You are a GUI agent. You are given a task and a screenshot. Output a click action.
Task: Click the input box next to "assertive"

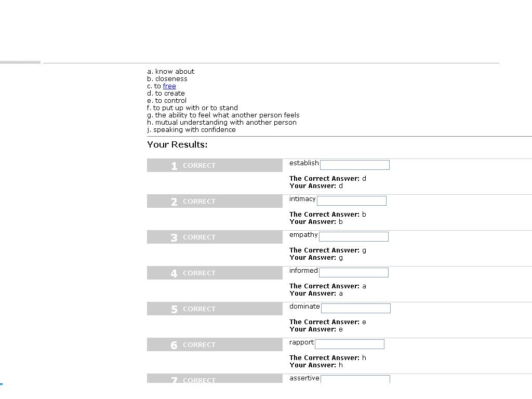(355, 379)
